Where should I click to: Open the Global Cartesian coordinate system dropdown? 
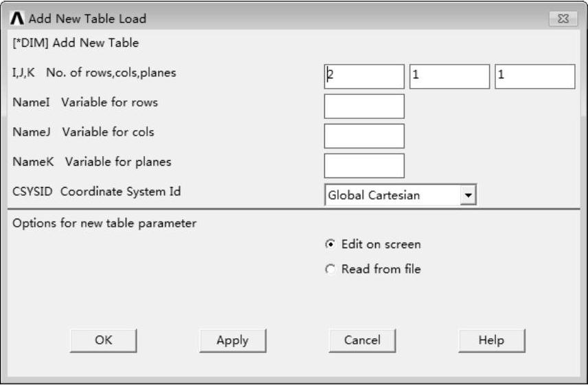[468, 195]
